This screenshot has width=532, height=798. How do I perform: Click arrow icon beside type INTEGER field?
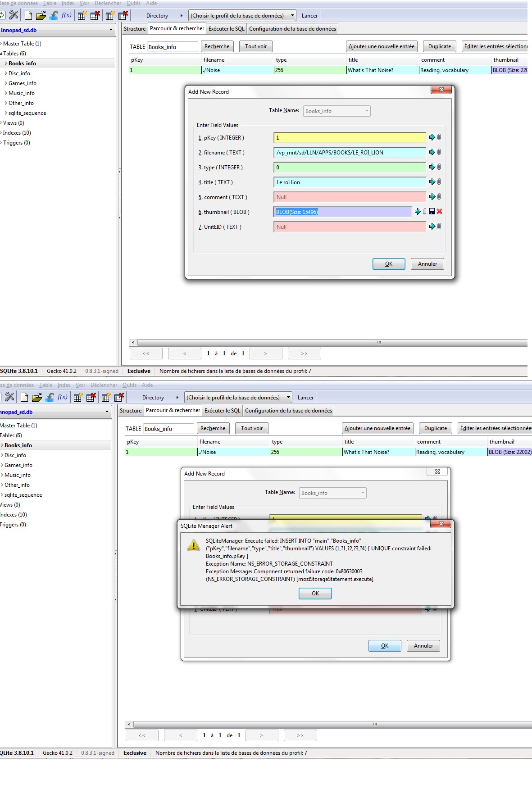point(432,167)
